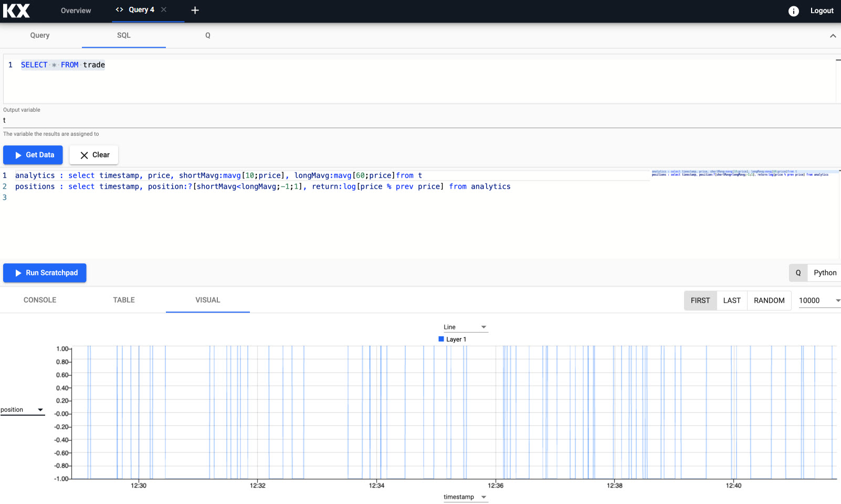Click the scratchpad line 2 positions code
Image resolution: width=841 pixels, height=504 pixels.
coord(262,187)
